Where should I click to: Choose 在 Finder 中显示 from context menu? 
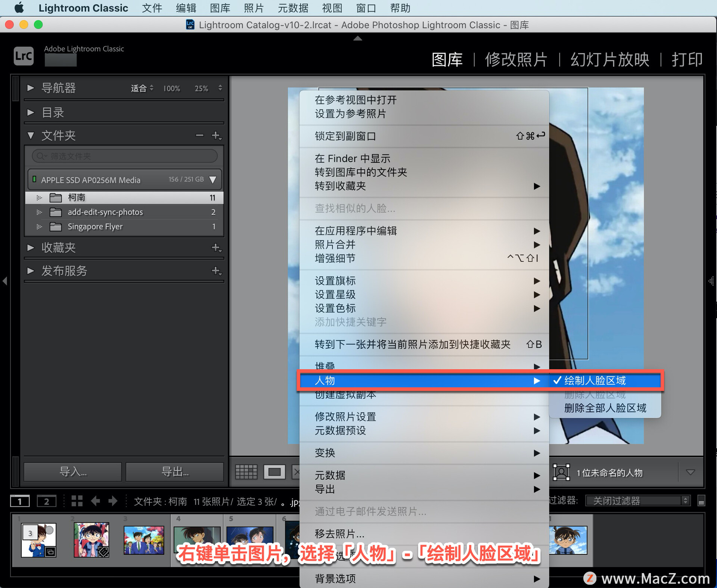[424, 158]
